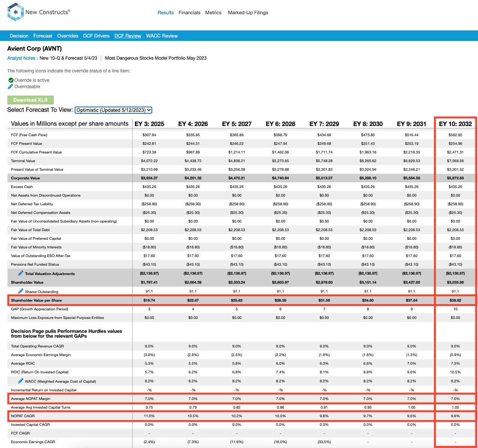Click the Average NOPAT Margin row label
Viewport: 478px width, 448px height.
(x=30, y=399)
